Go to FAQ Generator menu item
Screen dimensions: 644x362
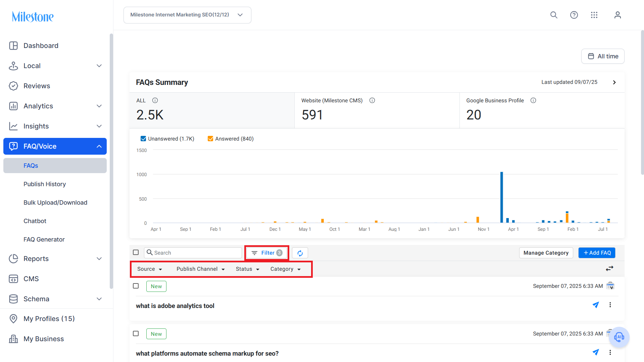point(44,240)
